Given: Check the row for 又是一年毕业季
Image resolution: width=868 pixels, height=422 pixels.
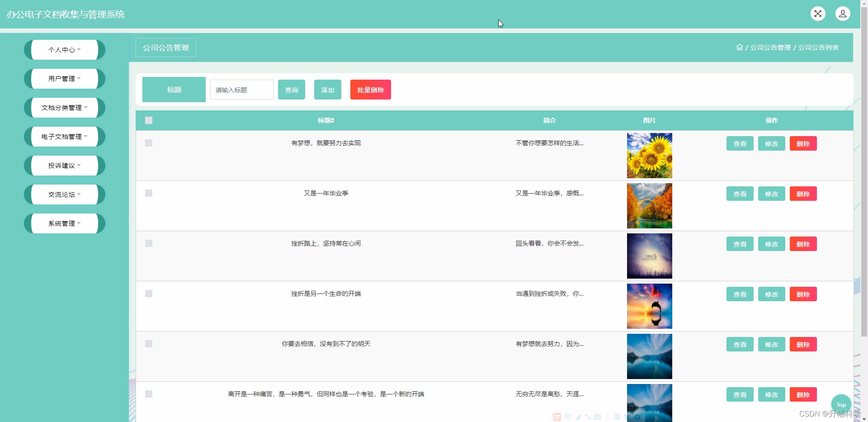Looking at the screenshot, I should click(149, 193).
